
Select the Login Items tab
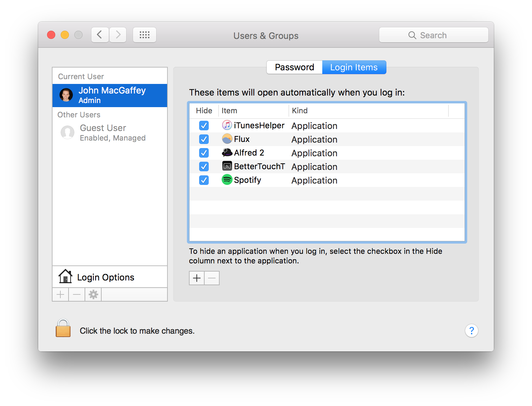click(354, 67)
